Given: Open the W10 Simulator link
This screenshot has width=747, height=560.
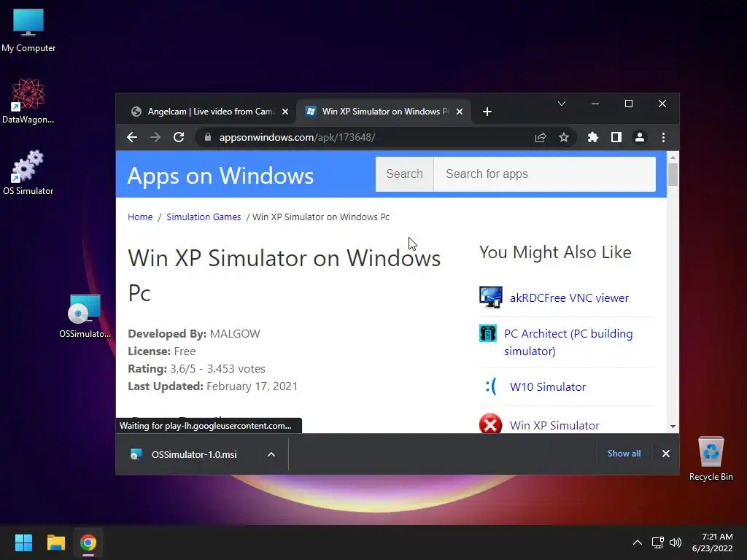Looking at the screenshot, I should pos(547,386).
